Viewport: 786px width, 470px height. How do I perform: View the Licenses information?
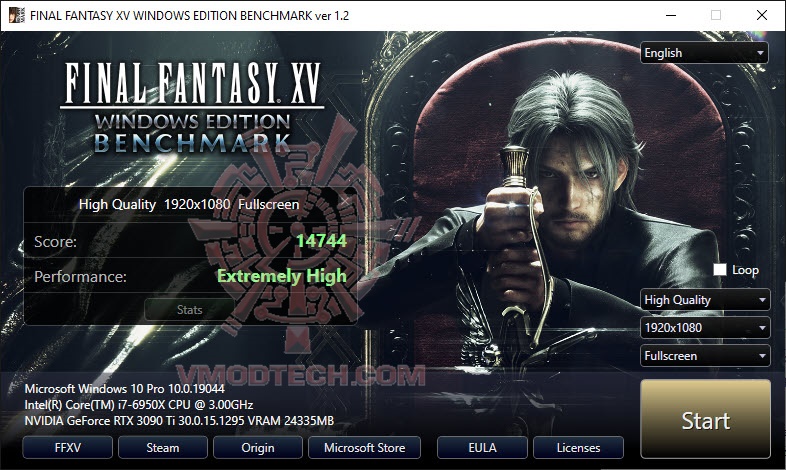click(578, 447)
